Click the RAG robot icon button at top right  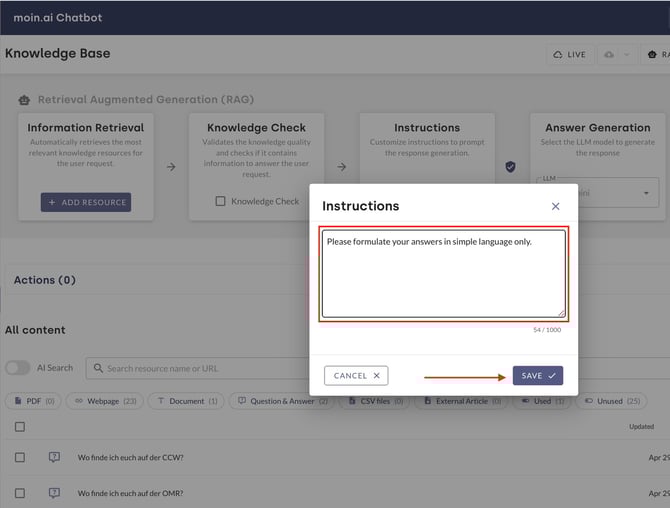(x=656, y=54)
